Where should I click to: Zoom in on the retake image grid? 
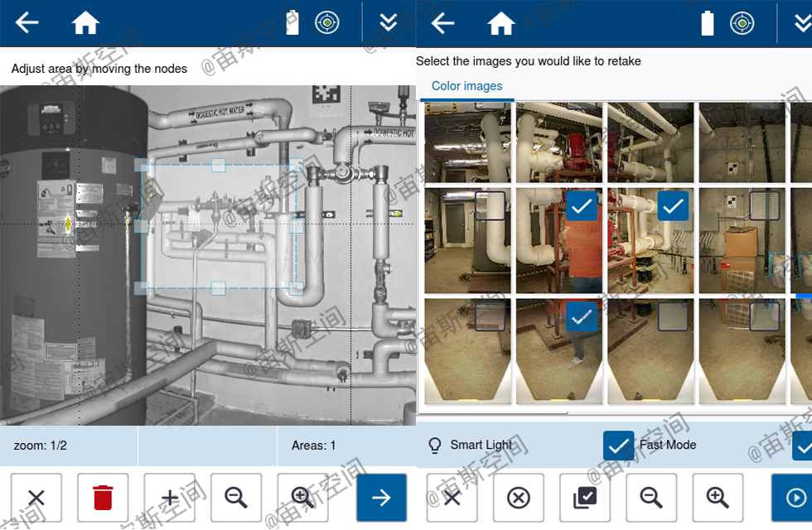pyautogui.click(x=718, y=498)
